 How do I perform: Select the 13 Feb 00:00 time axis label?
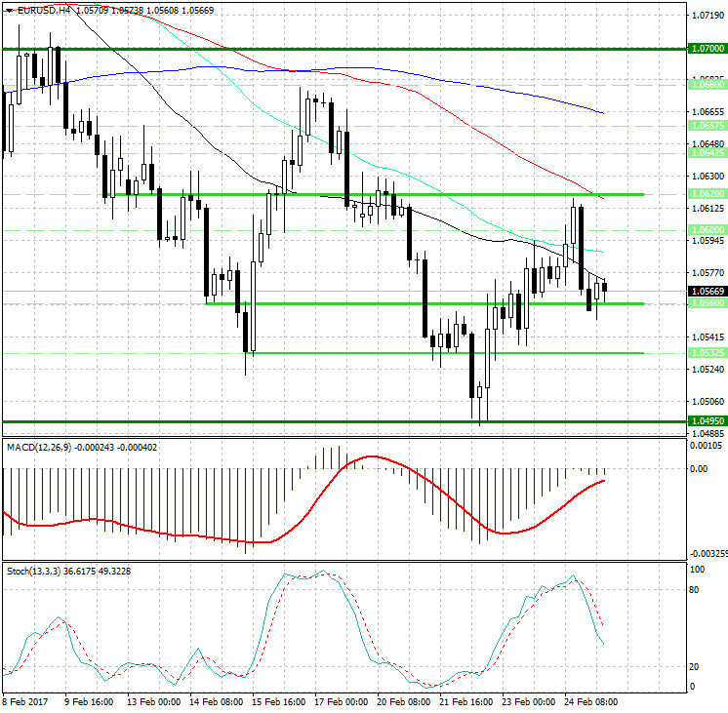click(153, 701)
